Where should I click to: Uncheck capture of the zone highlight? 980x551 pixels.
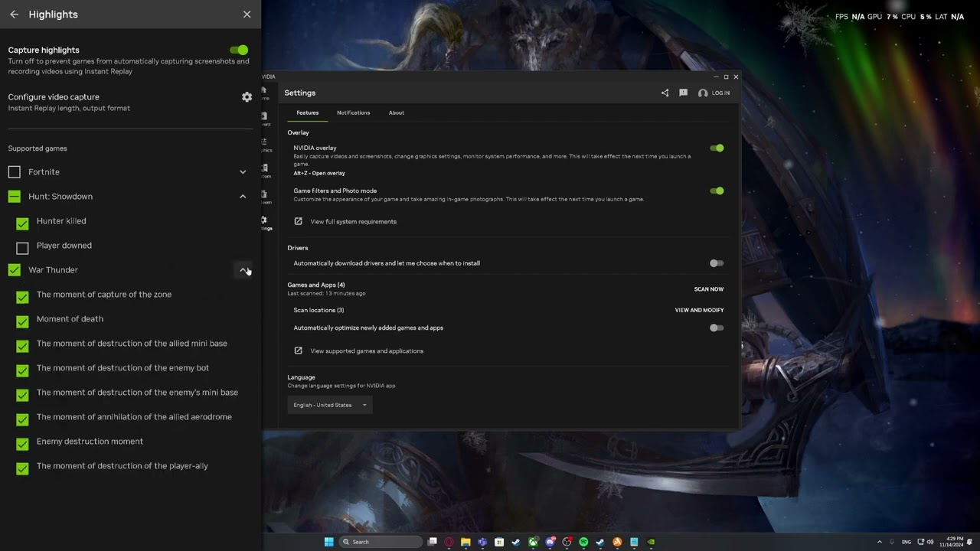(x=22, y=297)
